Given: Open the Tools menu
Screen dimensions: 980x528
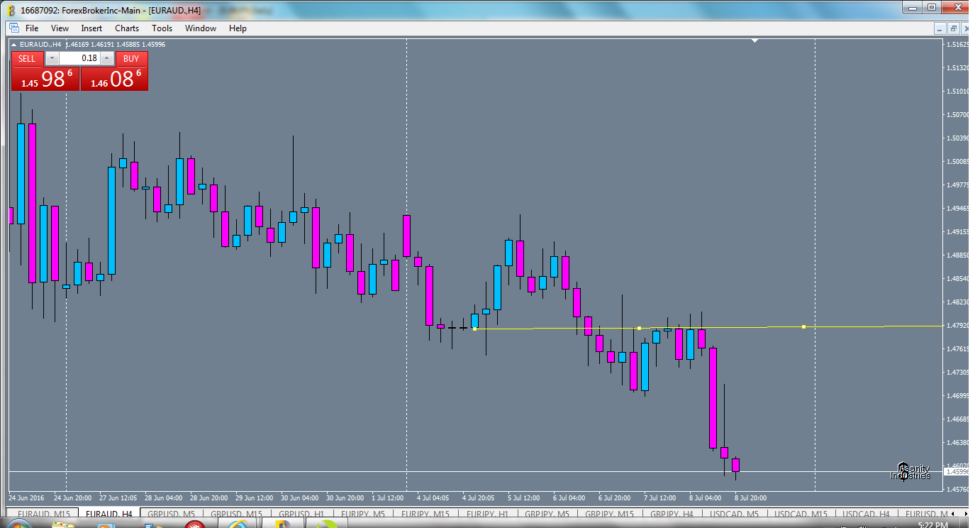Looking at the screenshot, I should coord(162,28).
